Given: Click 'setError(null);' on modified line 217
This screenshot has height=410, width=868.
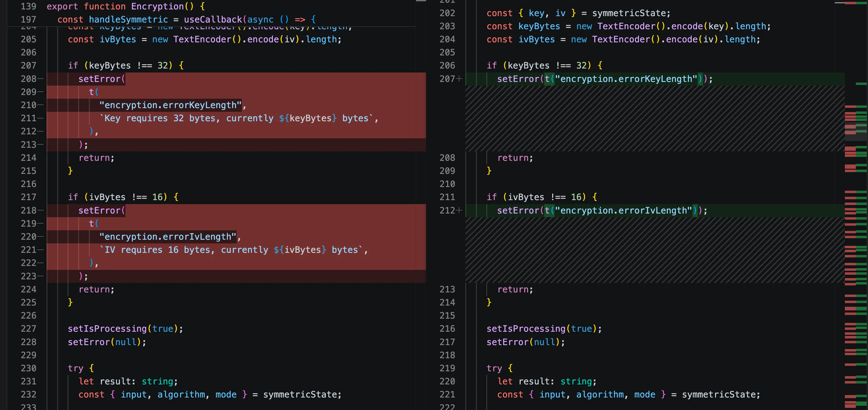Looking at the screenshot, I should [x=526, y=342].
